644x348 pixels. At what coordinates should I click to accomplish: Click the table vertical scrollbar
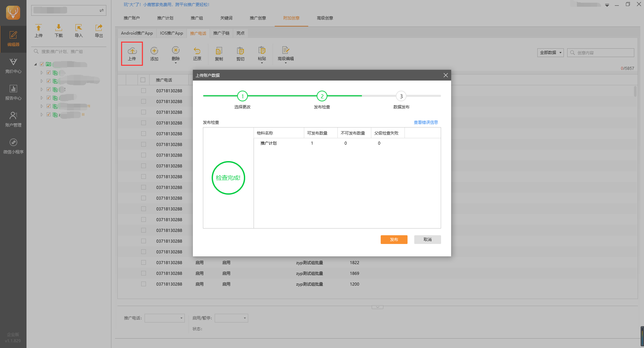(x=635, y=91)
